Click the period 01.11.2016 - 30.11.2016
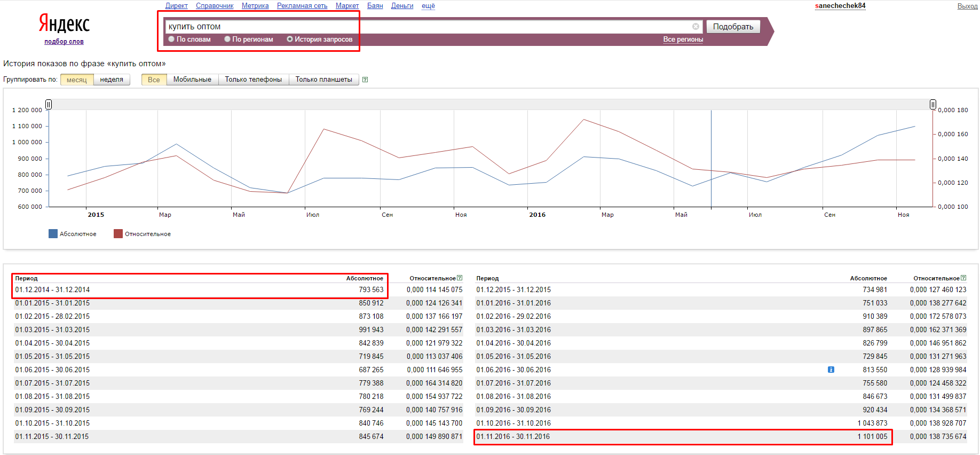The height and width of the screenshot is (455, 980). point(513,436)
